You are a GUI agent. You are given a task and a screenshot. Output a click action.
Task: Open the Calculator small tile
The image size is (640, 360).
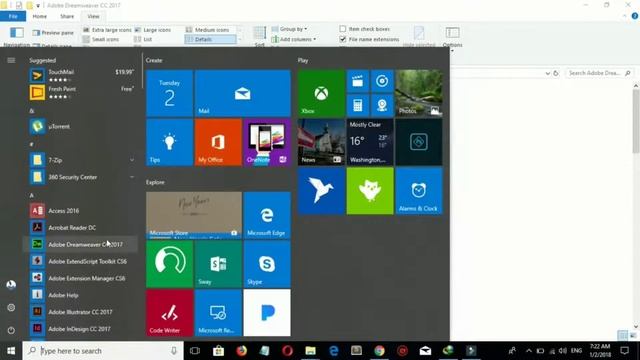[358, 105]
